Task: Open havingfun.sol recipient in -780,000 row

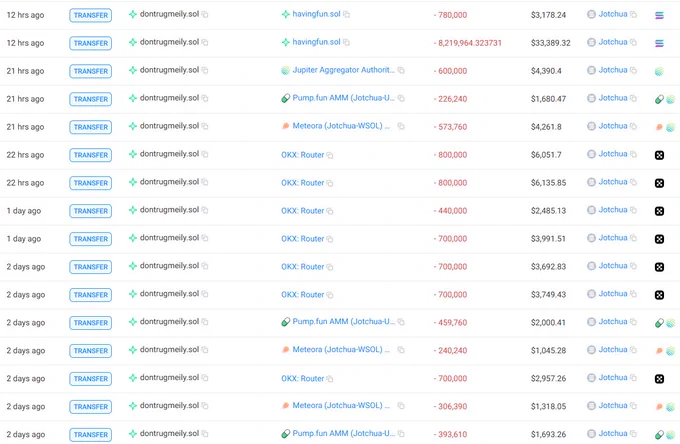Action: (316, 14)
